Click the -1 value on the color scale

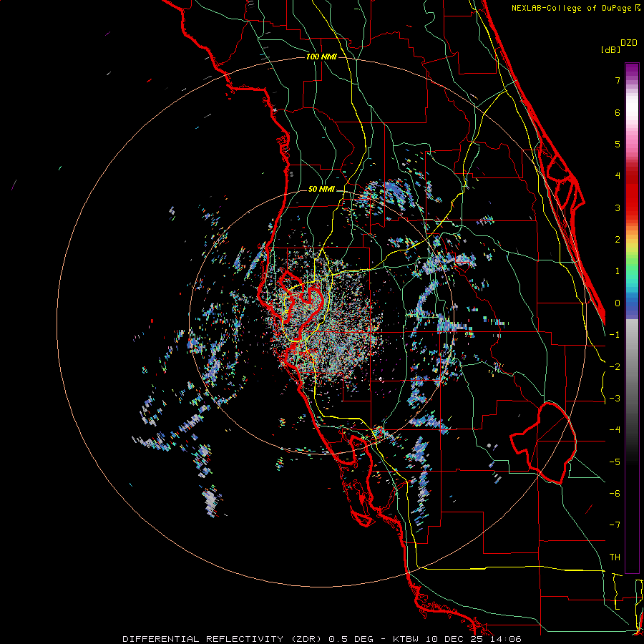[615, 335]
